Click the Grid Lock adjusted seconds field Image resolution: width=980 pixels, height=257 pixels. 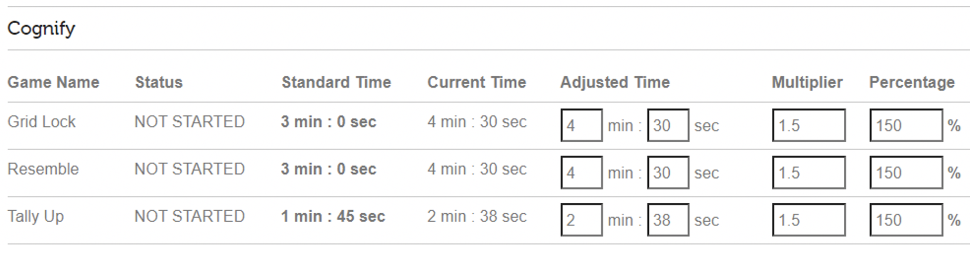coord(668,125)
